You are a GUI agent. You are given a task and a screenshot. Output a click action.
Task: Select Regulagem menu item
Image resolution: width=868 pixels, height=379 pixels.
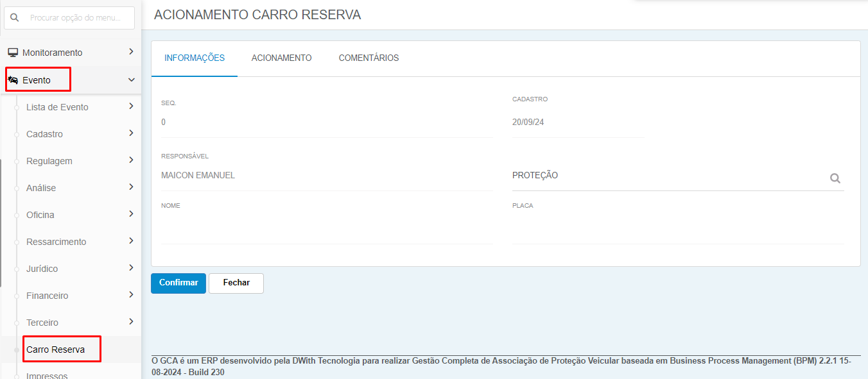click(x=49, y=161)
